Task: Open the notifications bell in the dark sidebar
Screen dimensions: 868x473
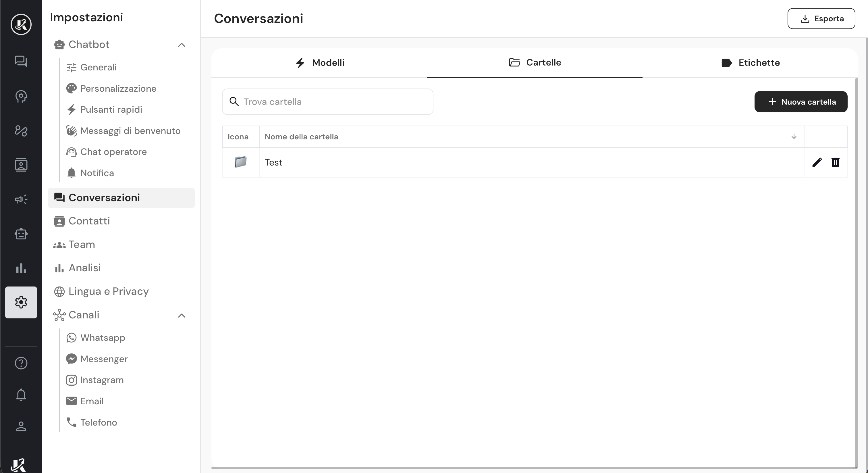Action: 21,395
